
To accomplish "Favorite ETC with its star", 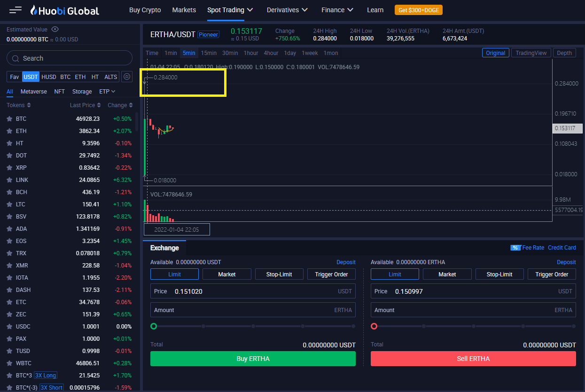I will coord(9,302).
